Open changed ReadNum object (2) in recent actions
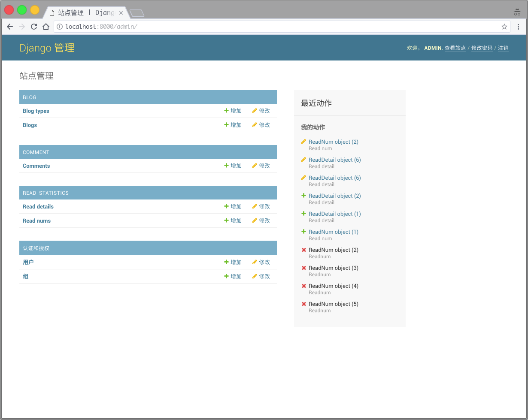Image resolution: width=528 pixels, height=420 pixels. [x=334, y=142]
